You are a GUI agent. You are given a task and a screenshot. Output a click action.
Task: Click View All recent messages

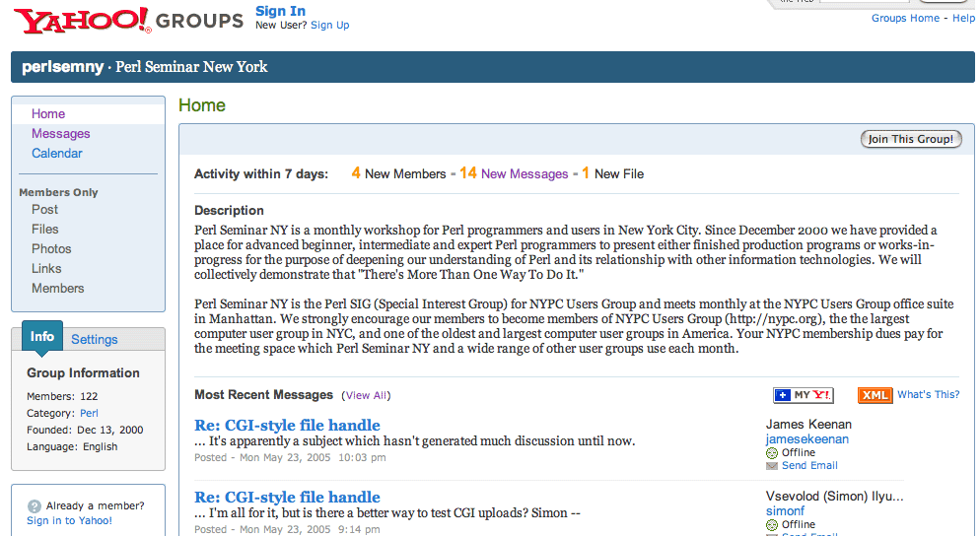click(x=366, y=395)
